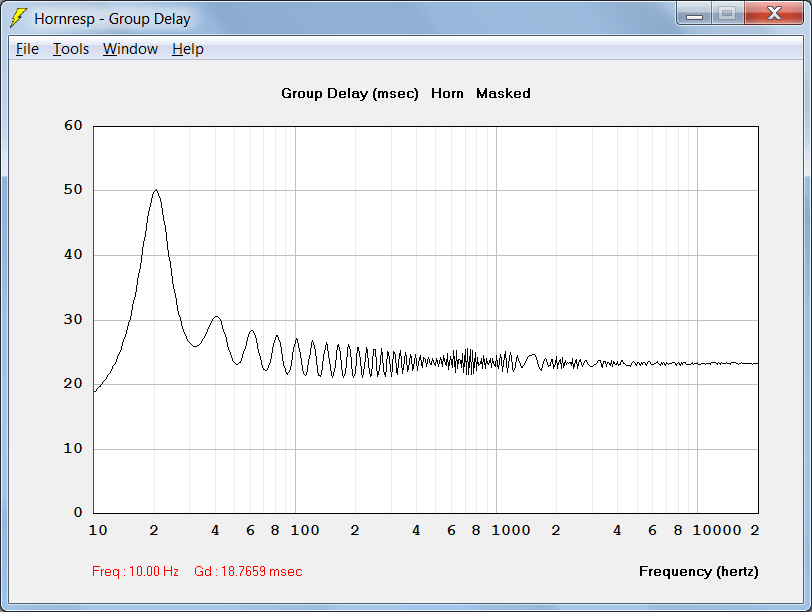Click the 1000 label on frequency axis
812x612 pixels.
tap(511, 530)
